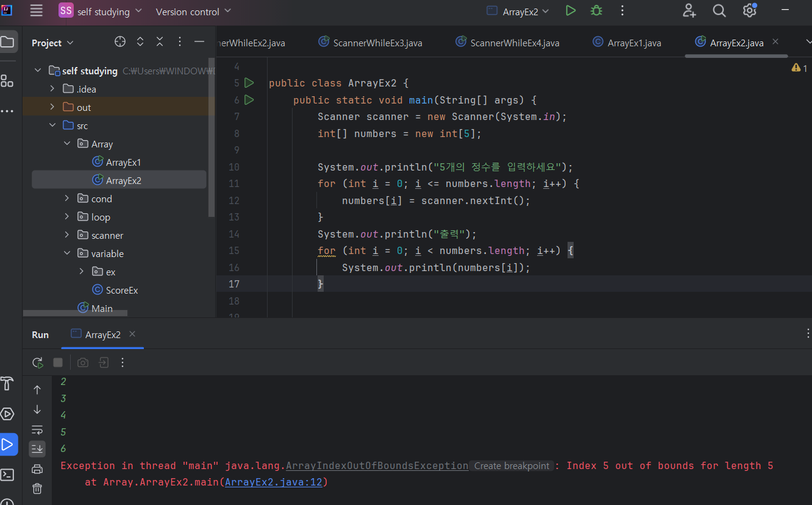Click Project panel vertical scrollbar
The width and height of the screenshot is (812, 505).
pyautogui.click(x=212, y=138)
